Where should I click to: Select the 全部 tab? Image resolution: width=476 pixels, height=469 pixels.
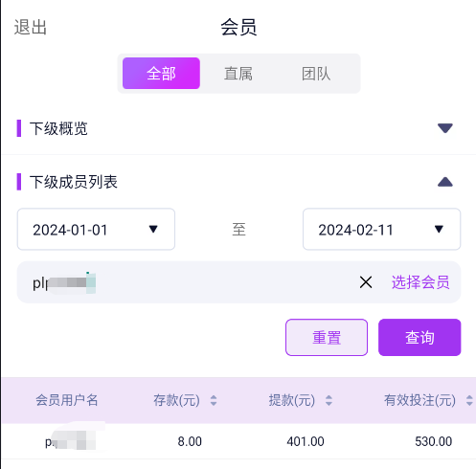click(x=161, y=74)
